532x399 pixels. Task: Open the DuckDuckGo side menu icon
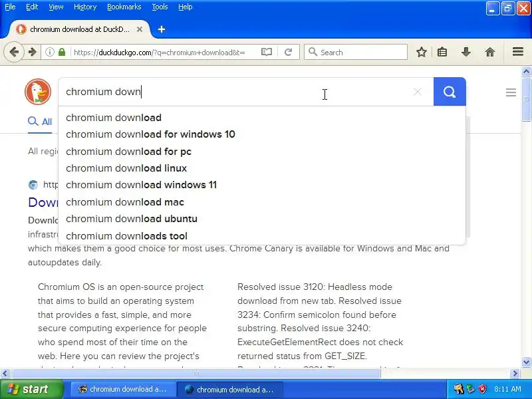(x=511, y=92)
